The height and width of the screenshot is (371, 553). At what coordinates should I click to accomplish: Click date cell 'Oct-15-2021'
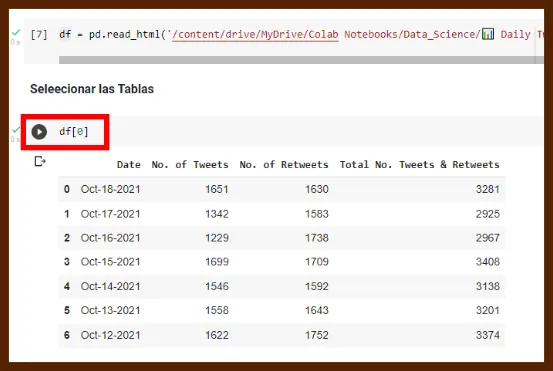coord(110,262)
